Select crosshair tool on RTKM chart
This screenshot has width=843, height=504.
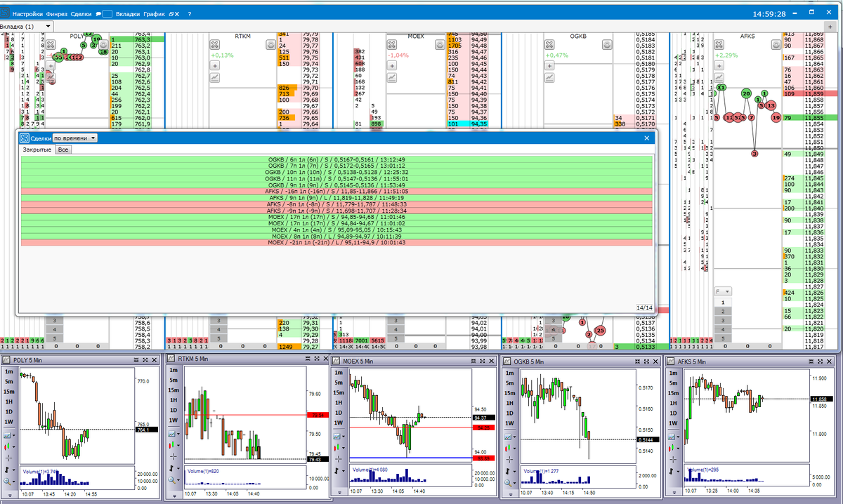(175, 457)
